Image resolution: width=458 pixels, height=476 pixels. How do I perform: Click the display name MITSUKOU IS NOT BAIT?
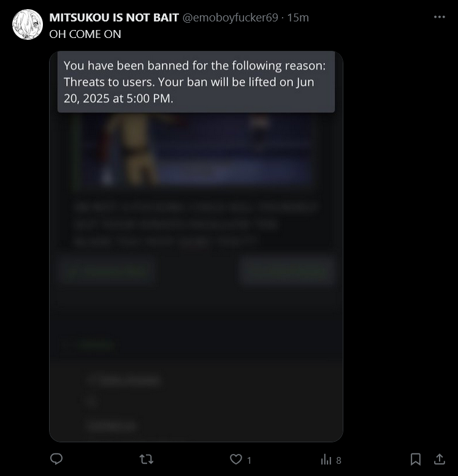pyautogui.click(x=114, y=18)
